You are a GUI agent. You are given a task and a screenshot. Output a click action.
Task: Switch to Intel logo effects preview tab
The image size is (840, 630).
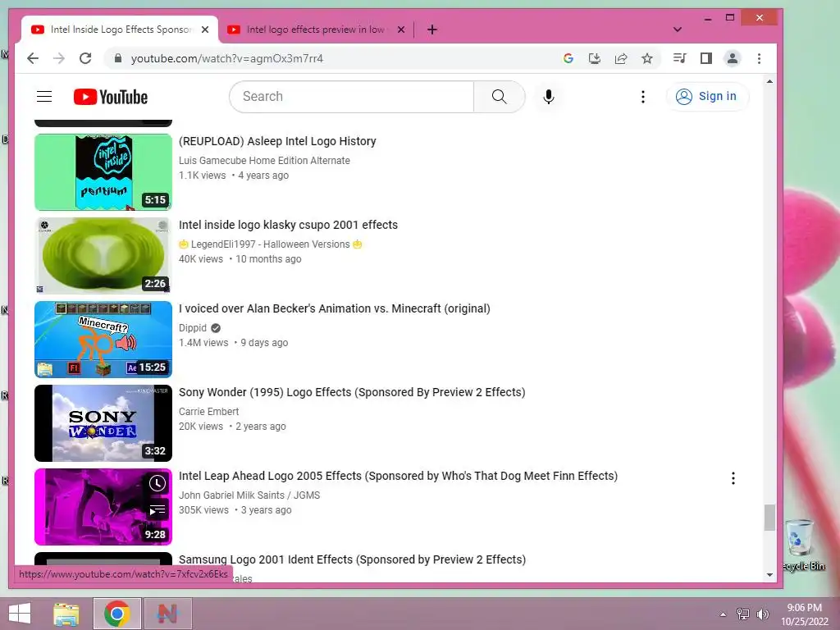(x=316, y=30)
